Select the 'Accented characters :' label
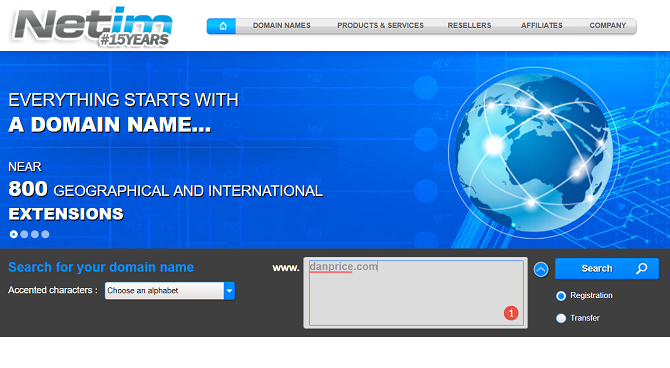This screenshot has width=670, height=368. (53, 290)
